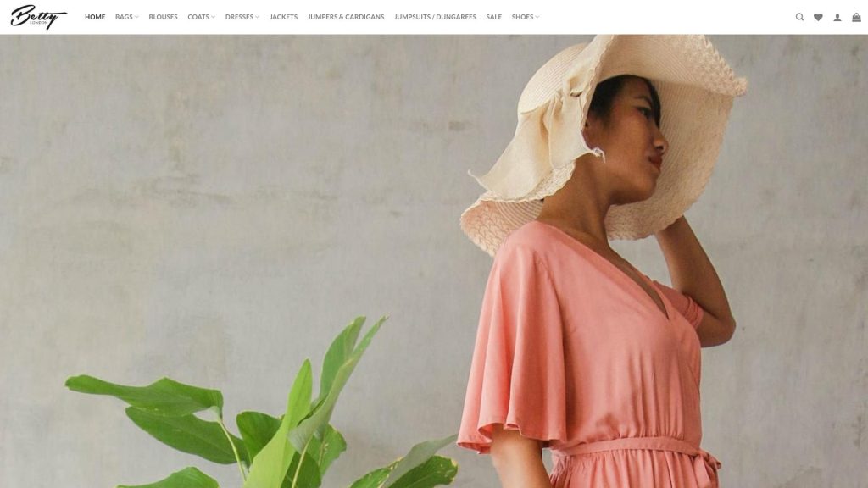The height and width of the screenshot is (488, 868).
Task: Open the search magnifier icon
Action: pyautogui.click(x=799, y=17)
